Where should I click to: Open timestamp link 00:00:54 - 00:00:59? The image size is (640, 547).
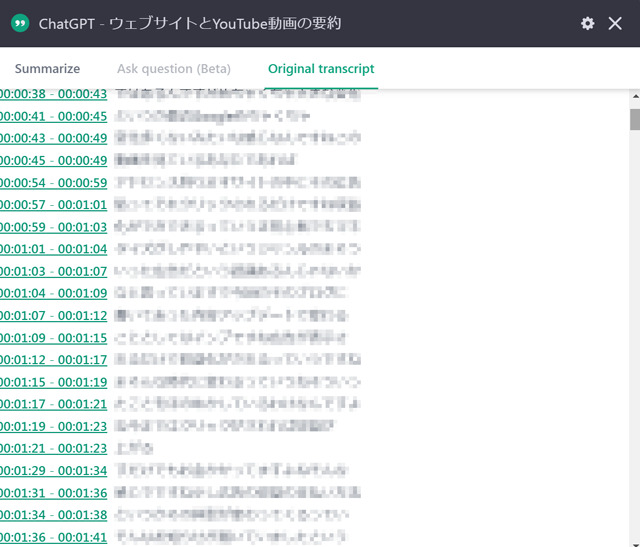click(53, 183)
